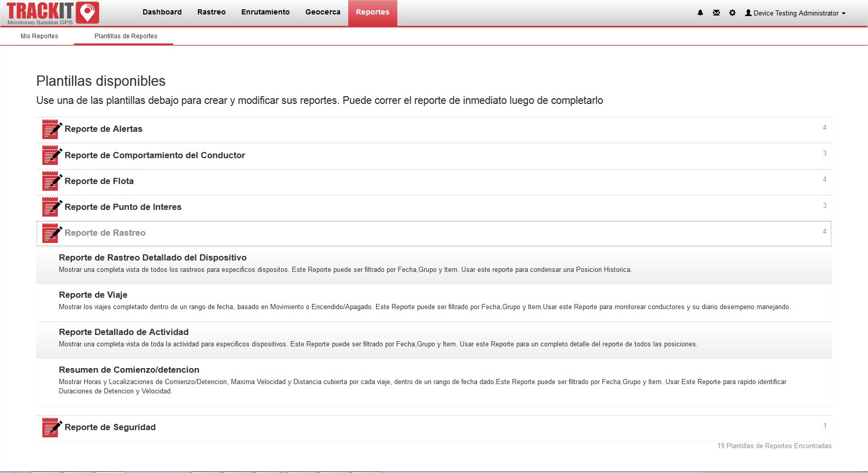Click the notifications bell icon
This screenshot has width=868, height=473.
[x=700, y=13]
